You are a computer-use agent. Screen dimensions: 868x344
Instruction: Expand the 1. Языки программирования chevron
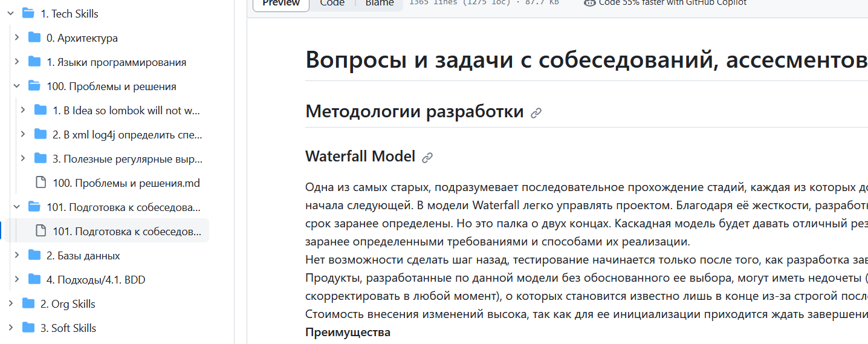pyautogui.click(x=16, y=62)
